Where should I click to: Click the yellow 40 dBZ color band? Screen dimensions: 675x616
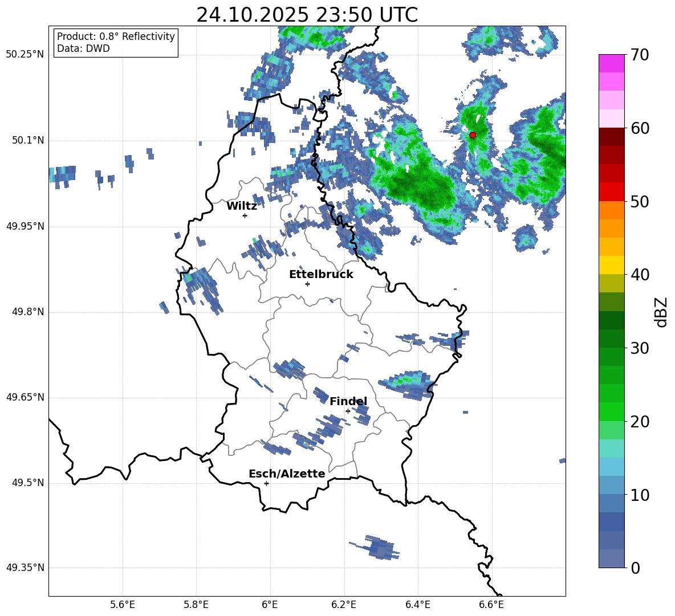[x=611, y=265]
